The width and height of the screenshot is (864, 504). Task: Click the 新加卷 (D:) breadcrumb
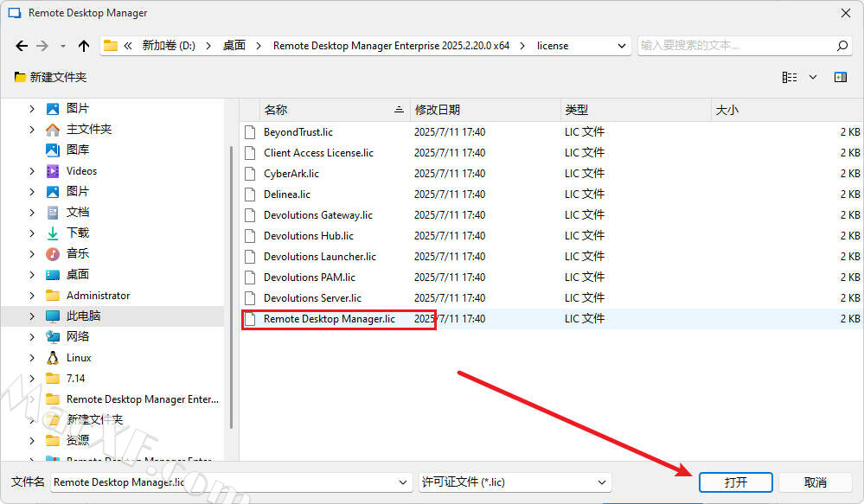point(169,46)
